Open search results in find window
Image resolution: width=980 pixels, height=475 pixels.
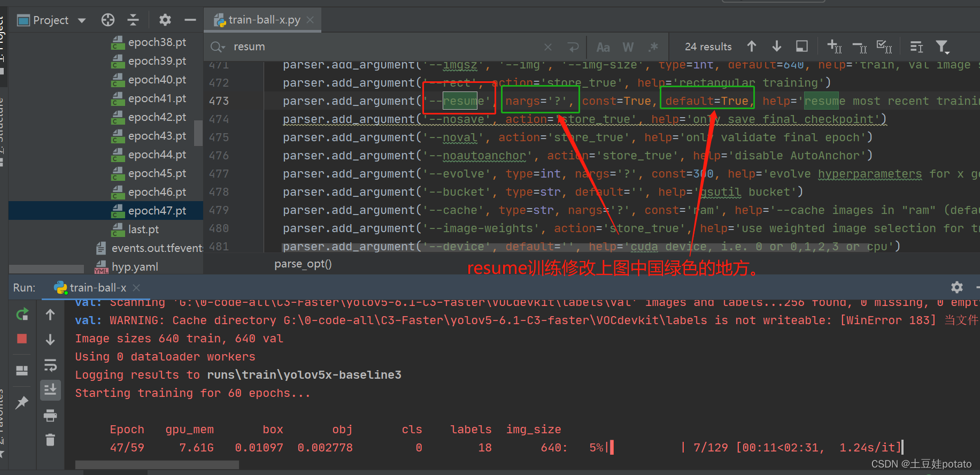pos(802,47)
